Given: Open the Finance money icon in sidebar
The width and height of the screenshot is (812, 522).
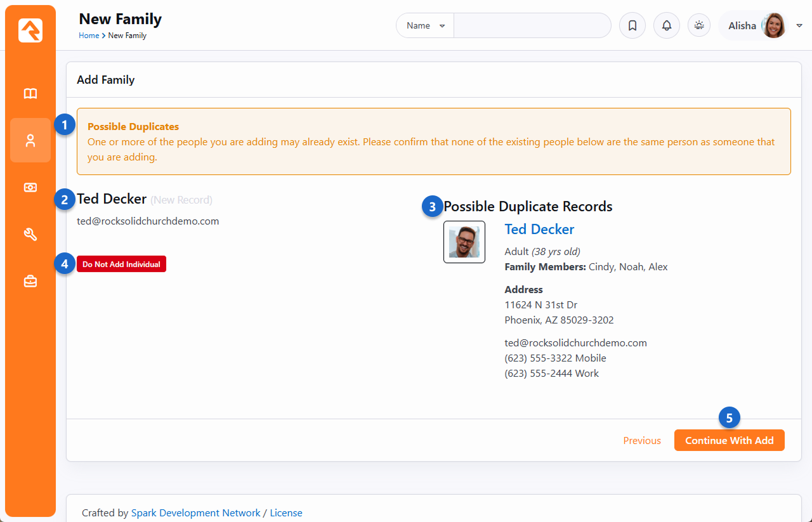Looking at the screenshot, I should (30, 188).
